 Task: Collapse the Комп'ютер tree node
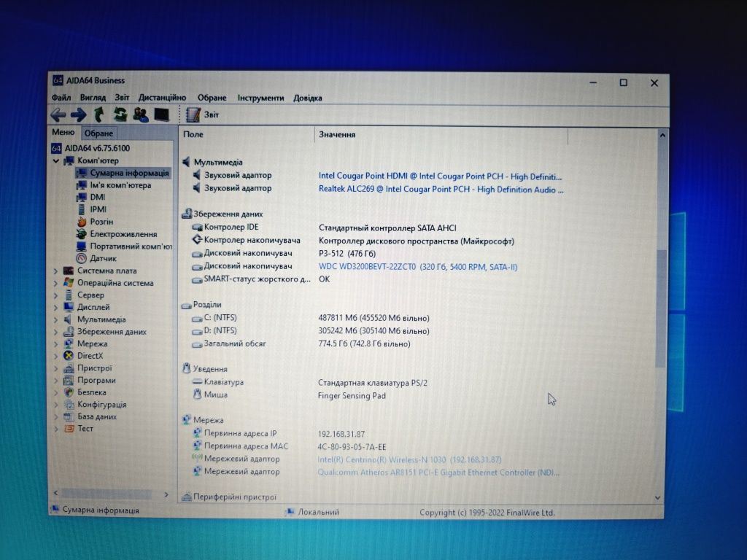pos(55,161)
